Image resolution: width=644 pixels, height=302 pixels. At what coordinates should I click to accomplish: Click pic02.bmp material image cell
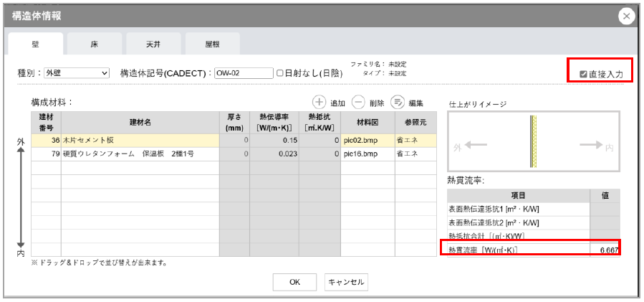(366, 141)
